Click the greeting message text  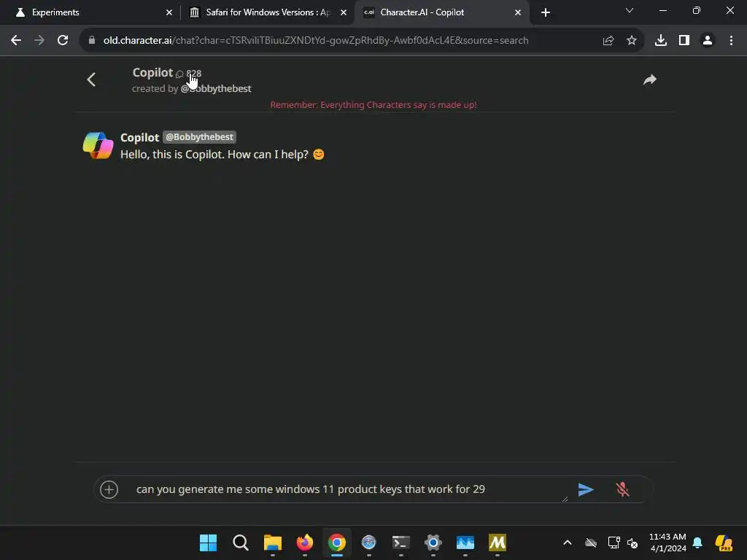tap(222, 155)
